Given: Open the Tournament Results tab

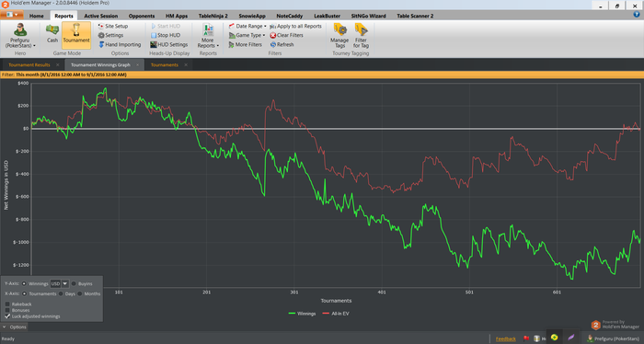Looking at the screenshot, I should (29, 65).
